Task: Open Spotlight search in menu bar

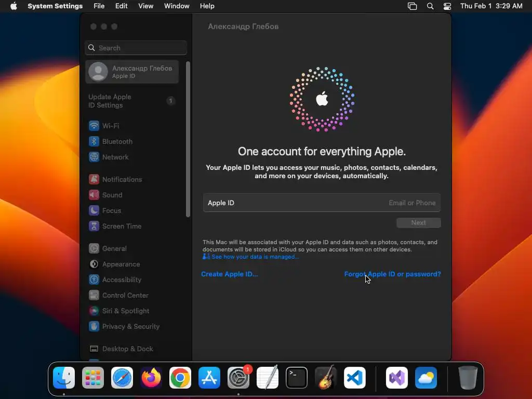Action: click(430, 6)
